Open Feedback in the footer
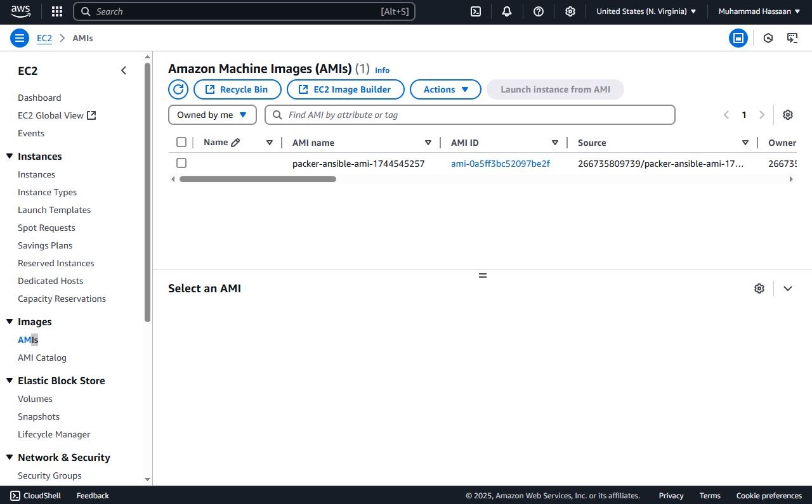This screenshot has height=504, width=812. pyautogui.click(x=93, y=496)
